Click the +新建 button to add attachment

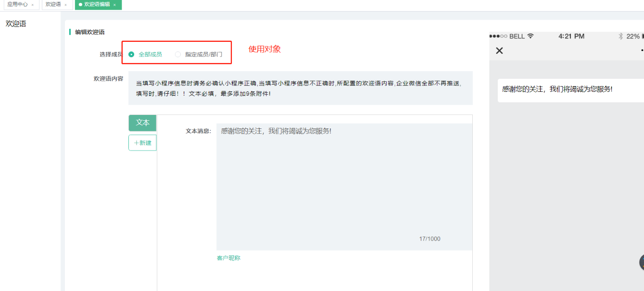(x=142, y=143)
